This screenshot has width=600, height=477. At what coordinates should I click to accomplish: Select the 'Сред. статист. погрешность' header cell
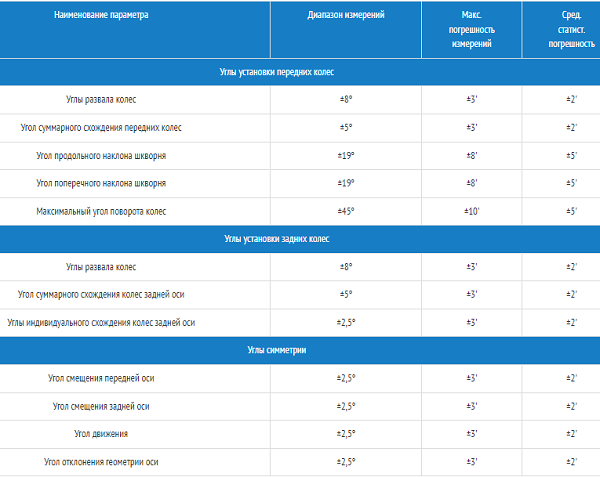[x=572, y=30]
